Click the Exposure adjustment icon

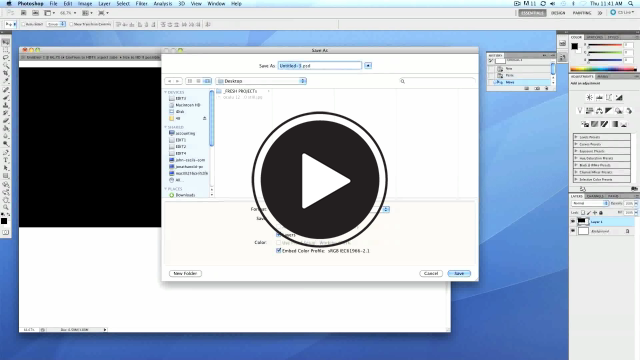[x=619, y=98]
